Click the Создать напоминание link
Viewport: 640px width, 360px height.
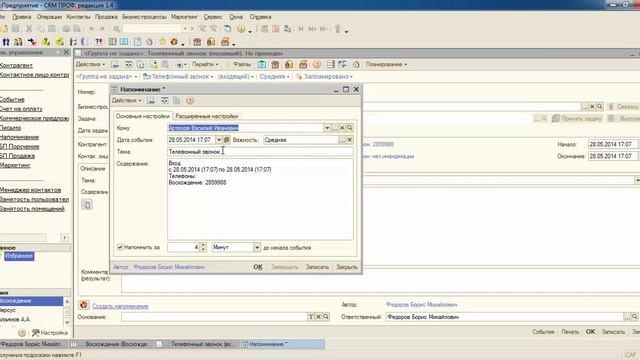120,306
